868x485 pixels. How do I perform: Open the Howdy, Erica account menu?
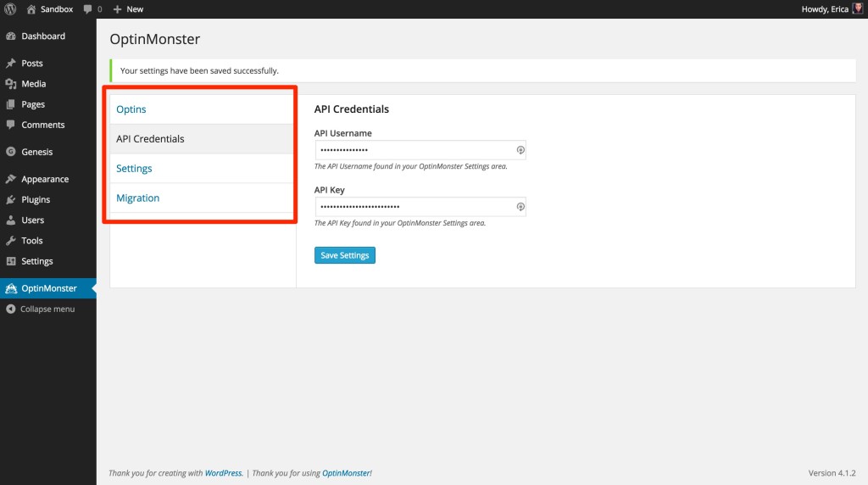pos(824,9)
